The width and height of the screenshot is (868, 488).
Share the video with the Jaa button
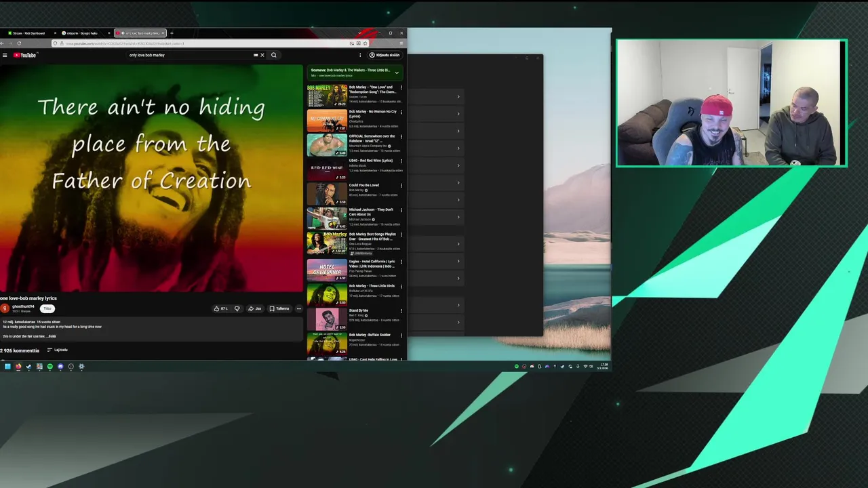click(255, 308)
